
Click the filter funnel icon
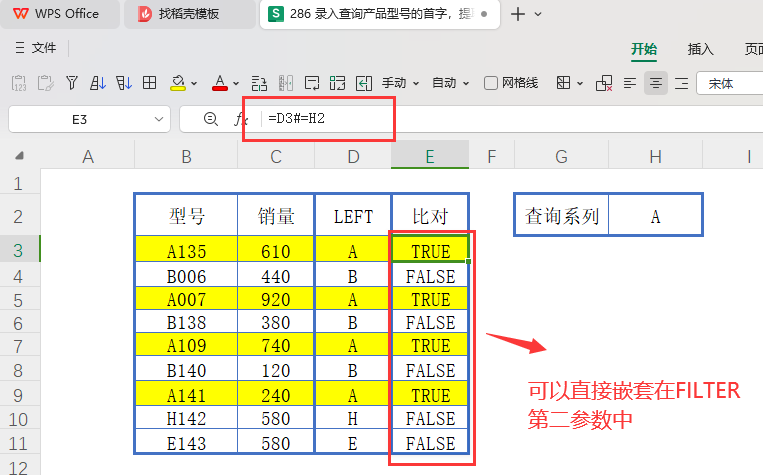pyautogui.click(x=72, y=83)
